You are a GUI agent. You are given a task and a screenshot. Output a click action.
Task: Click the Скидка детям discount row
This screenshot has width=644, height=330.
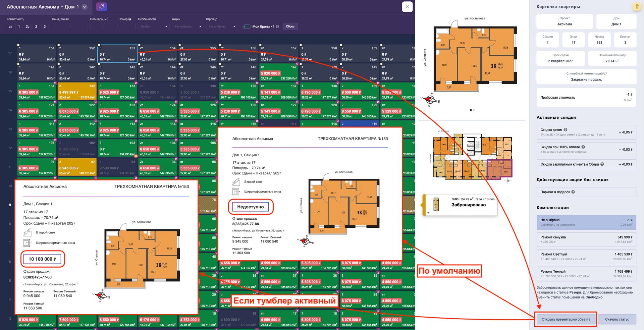click(586, 132)
